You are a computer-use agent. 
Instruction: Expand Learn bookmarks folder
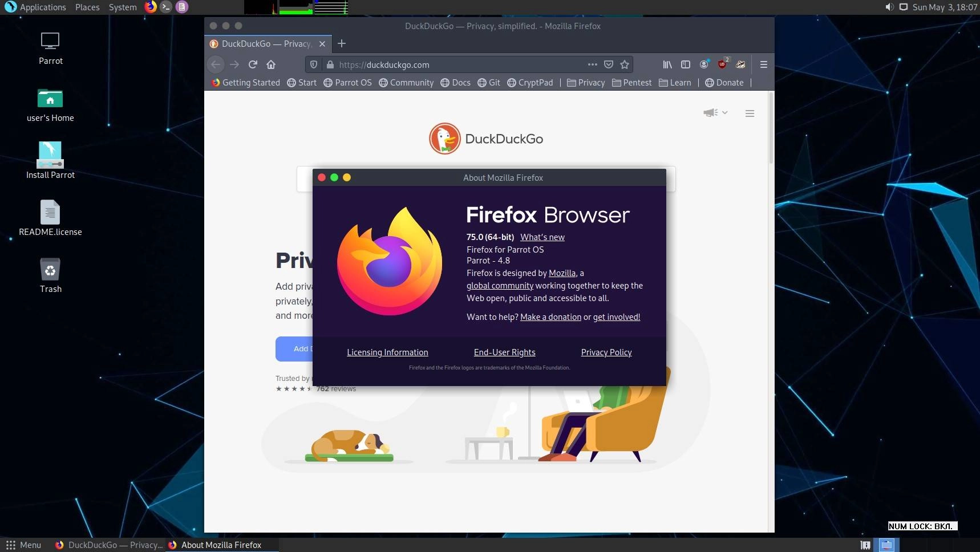tap(675, 82)
